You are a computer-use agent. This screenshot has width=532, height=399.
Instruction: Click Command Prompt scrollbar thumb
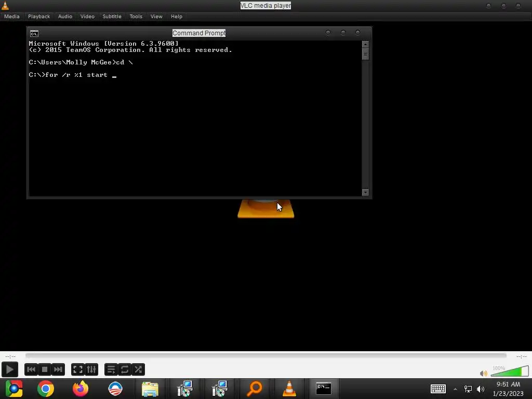[365, 54]
